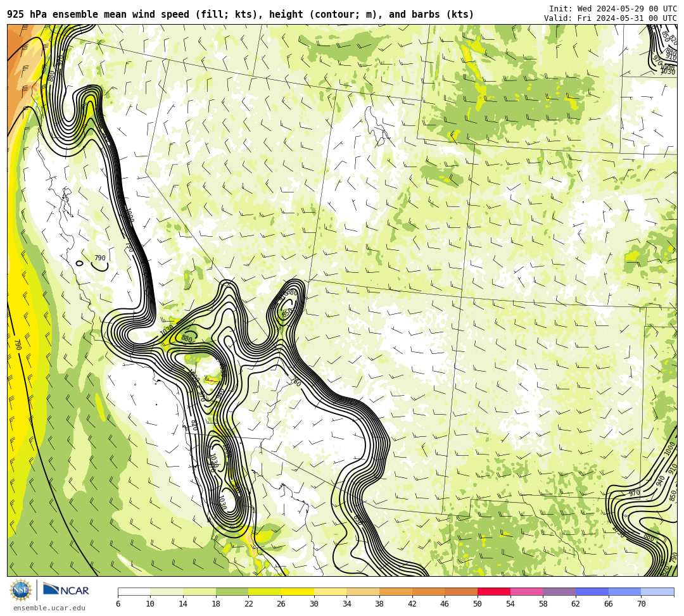Pick the pale yellow 30–34 kts segment

(x=330, y=591)
